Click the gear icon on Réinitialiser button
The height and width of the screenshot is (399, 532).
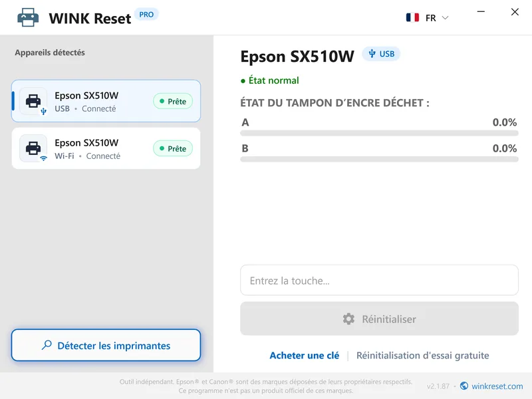(348, 319)
